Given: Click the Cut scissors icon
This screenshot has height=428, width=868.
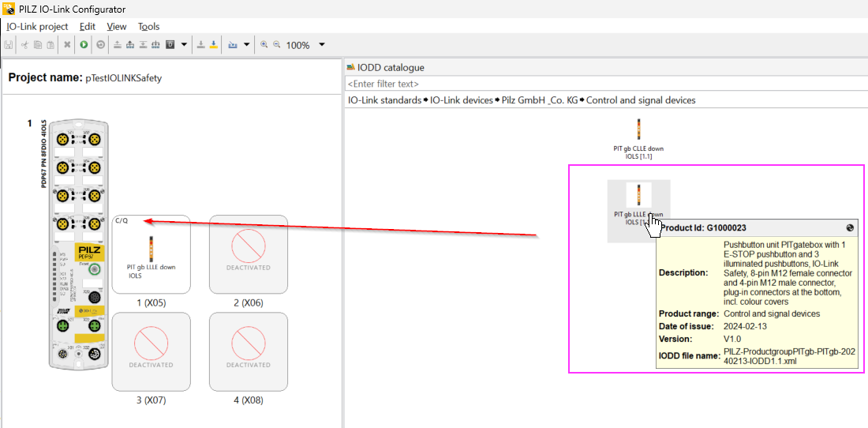Looking at the screenshot, I should pos(25,45).
